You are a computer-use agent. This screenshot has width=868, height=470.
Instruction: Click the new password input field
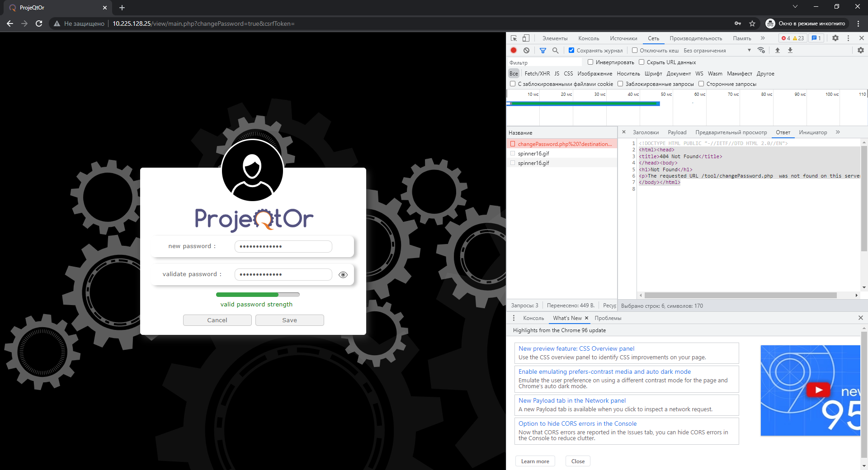(283, 246)
